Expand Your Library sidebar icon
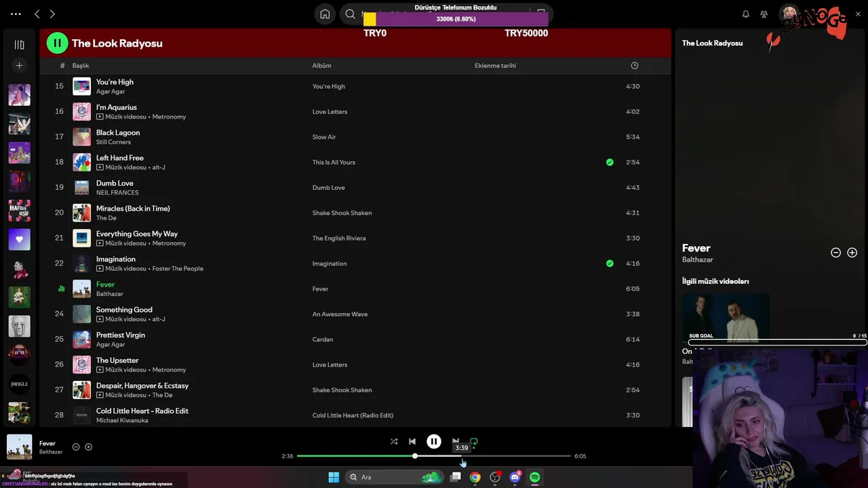Image resolution: width=868 pixels, height=488 pixels. [19, 45]
